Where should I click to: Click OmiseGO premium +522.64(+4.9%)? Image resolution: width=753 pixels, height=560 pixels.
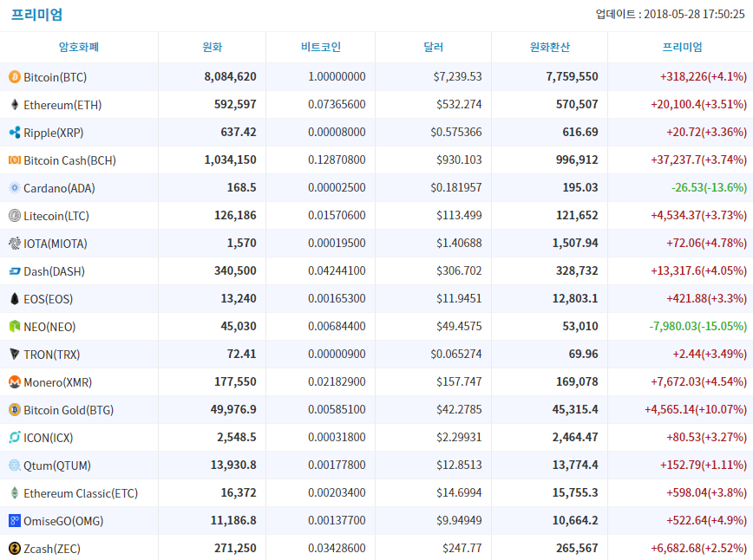[707, 521]
